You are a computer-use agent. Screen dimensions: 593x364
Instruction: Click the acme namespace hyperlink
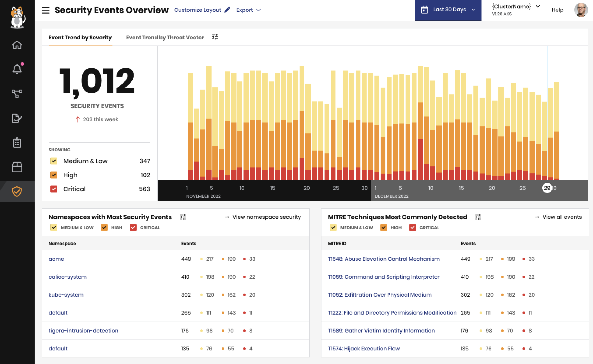pyautogui.click(x=57, y=259)
